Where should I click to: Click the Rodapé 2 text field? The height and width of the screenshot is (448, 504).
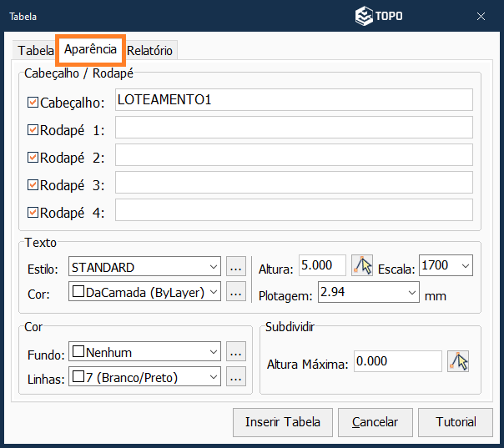click(x=294, y=155)
